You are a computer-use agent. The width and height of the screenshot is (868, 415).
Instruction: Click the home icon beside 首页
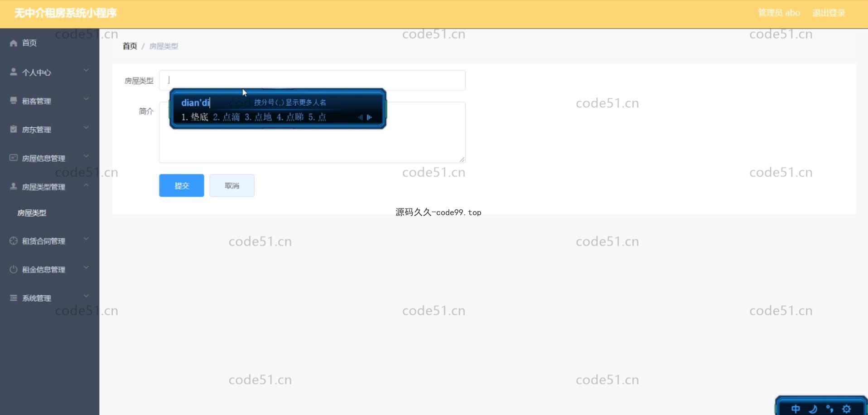(x=14, y=43)
